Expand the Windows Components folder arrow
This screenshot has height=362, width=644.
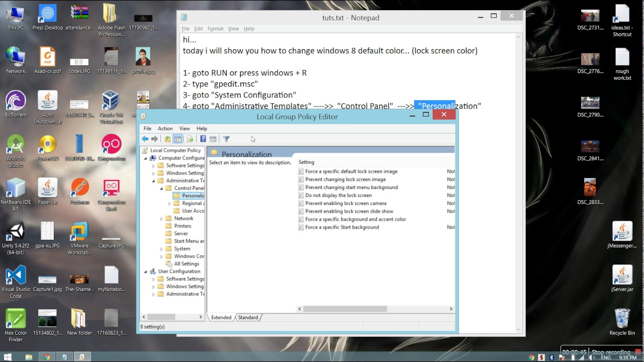[x=162, y=256]
